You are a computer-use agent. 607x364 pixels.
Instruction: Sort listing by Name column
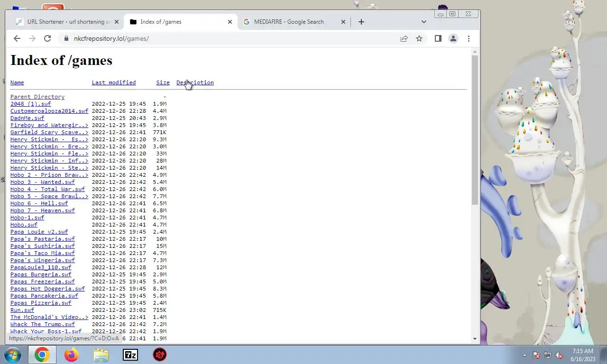[17, 82]
